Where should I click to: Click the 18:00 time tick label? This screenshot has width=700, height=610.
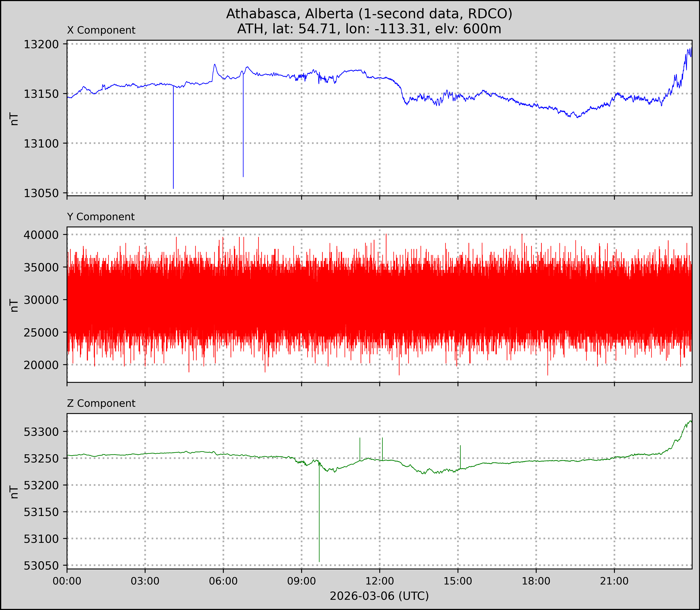536,581
